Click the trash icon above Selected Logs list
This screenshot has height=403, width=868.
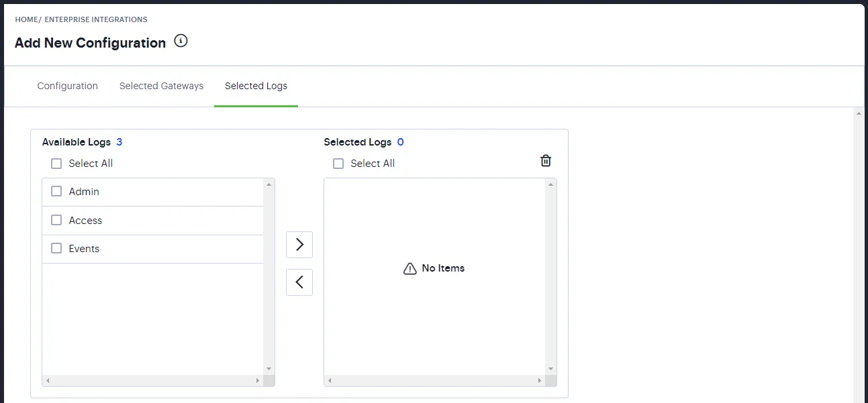click(546, 160)
